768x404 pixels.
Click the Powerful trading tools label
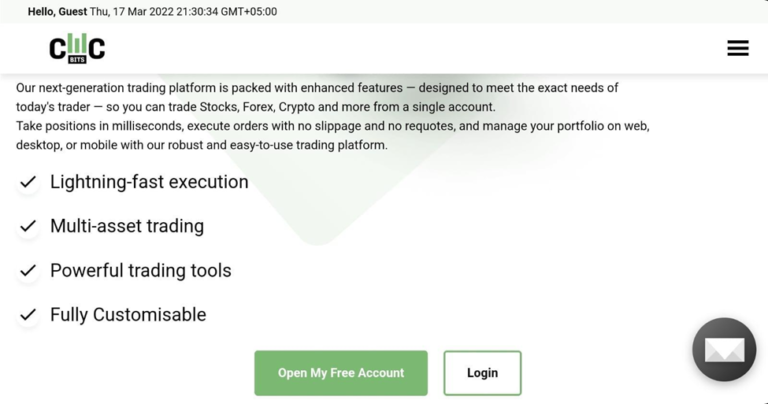[x=141, y=271]
